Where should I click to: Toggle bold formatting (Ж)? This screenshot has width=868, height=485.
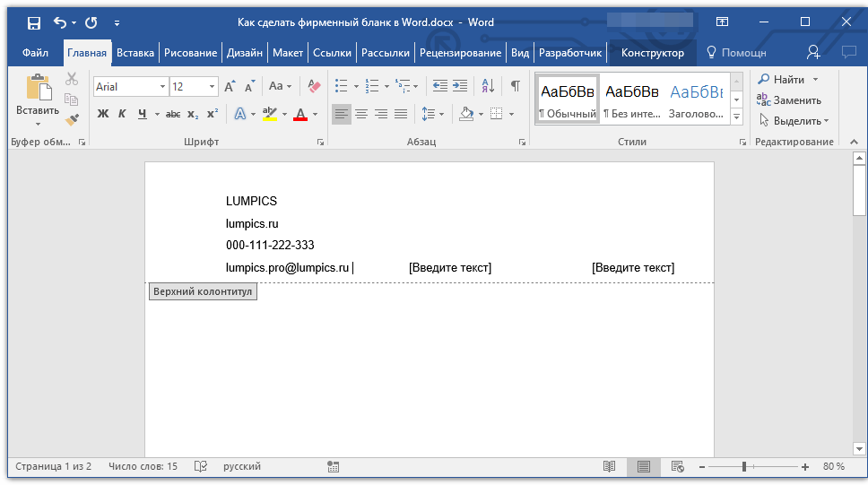tap(102, 114)
